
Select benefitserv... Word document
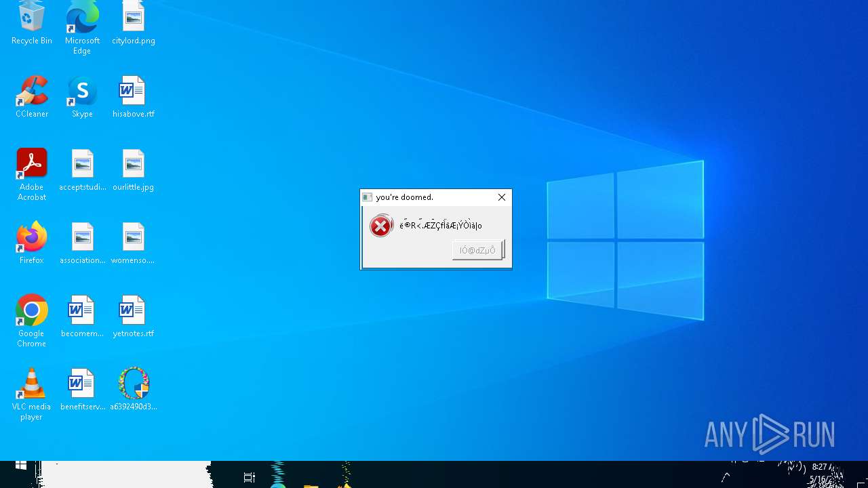click(x=82, y=389)
